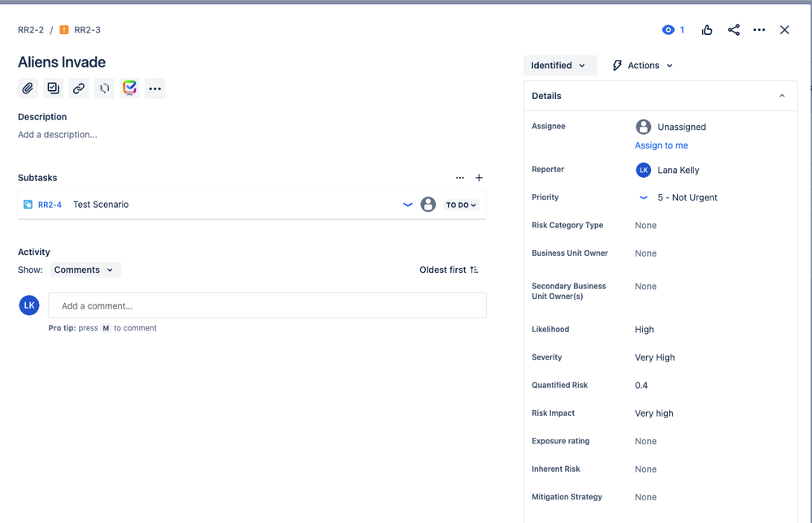Click Assign to me link
This screenshot has width=812, height=523.
coord(662,145)
